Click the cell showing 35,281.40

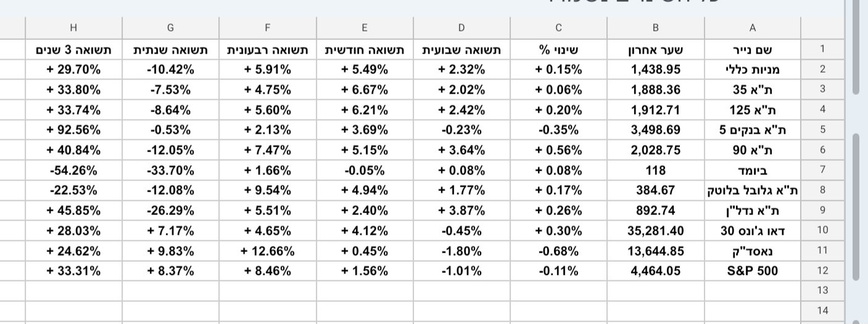656,231
